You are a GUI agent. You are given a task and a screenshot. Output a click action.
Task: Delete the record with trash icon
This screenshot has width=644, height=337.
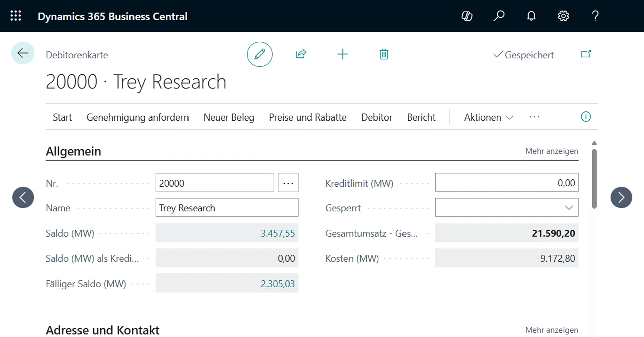pos(384,54)
